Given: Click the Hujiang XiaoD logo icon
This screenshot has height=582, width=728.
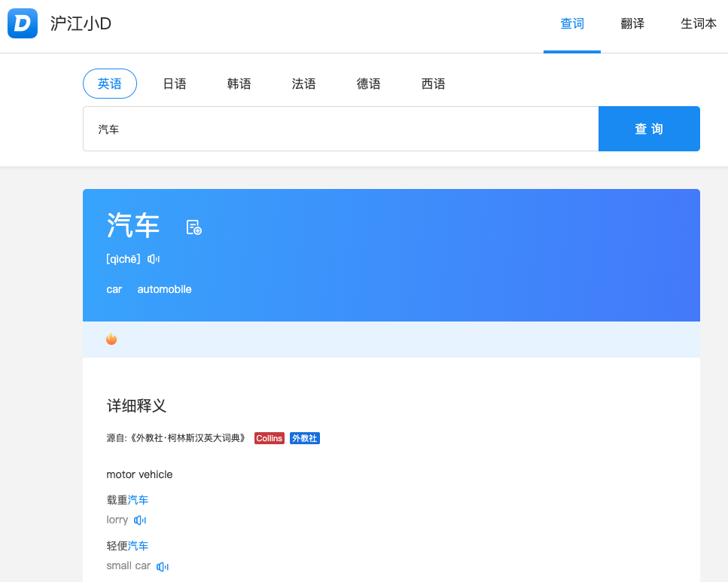Looking at the screenshot, I should (23, 23).
